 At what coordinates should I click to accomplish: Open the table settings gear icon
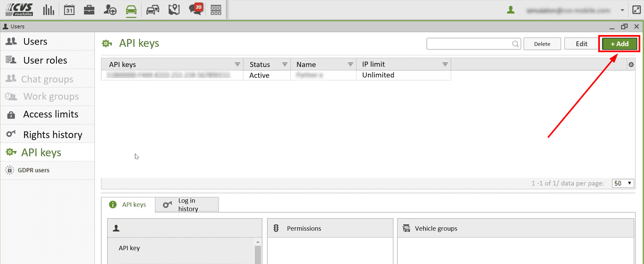631,65
